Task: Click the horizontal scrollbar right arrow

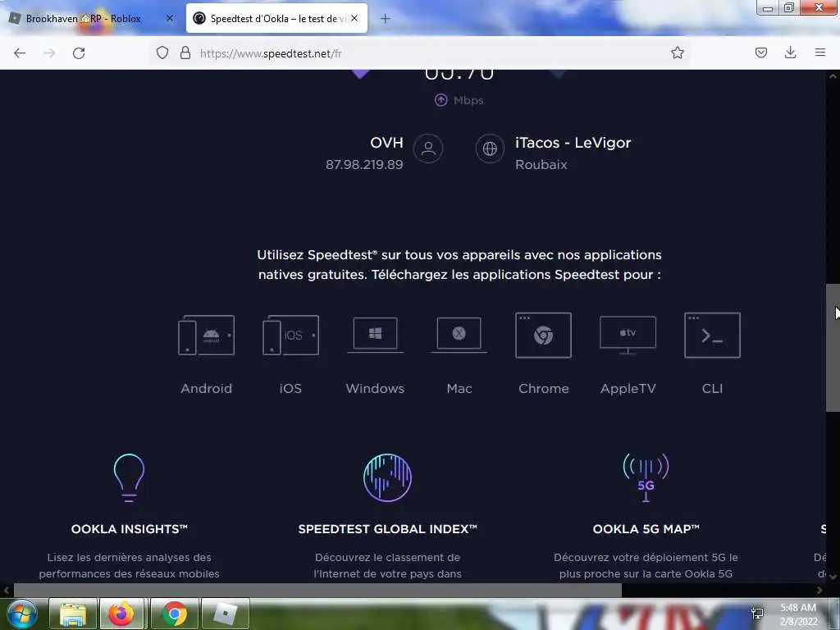Action: click(819, 591)
